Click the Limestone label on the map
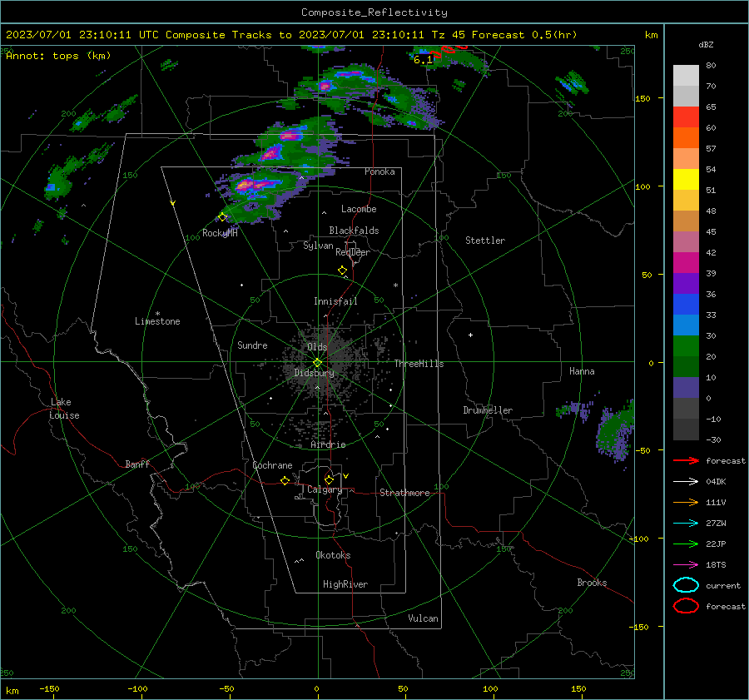Screen dimensions: 749x700 coord(157,321)
